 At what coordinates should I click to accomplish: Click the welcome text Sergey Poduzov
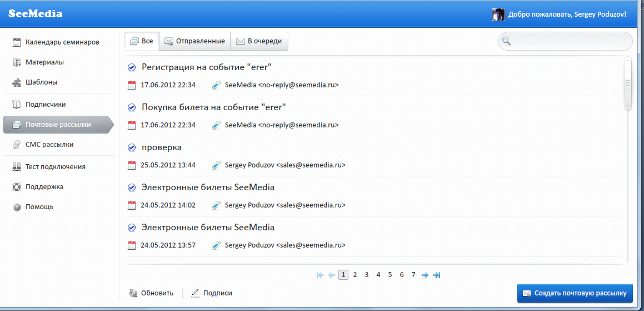pyautogui.click(x=567, y=14)
